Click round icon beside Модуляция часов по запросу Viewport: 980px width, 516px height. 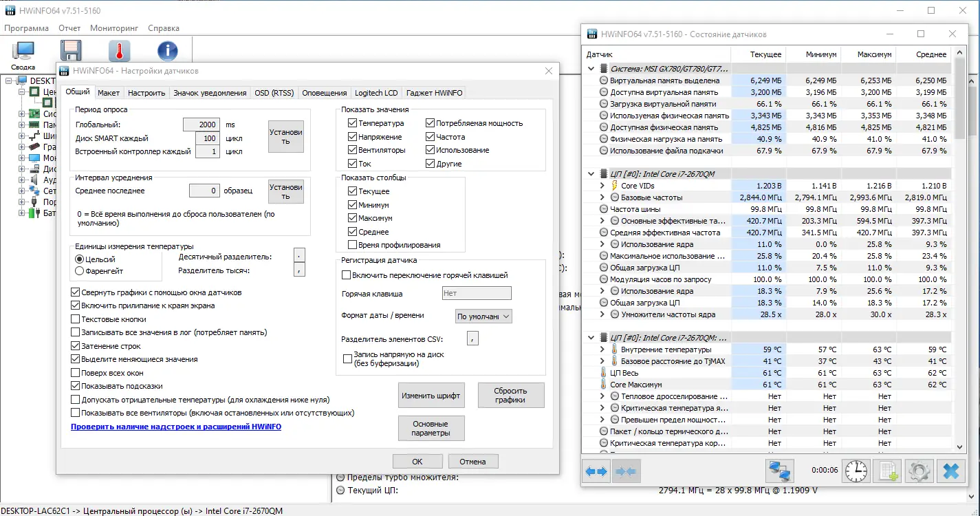[604, 279]
